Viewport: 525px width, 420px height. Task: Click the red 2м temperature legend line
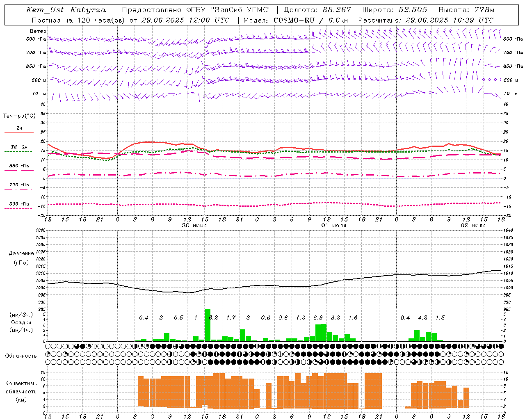coord(19,132)
